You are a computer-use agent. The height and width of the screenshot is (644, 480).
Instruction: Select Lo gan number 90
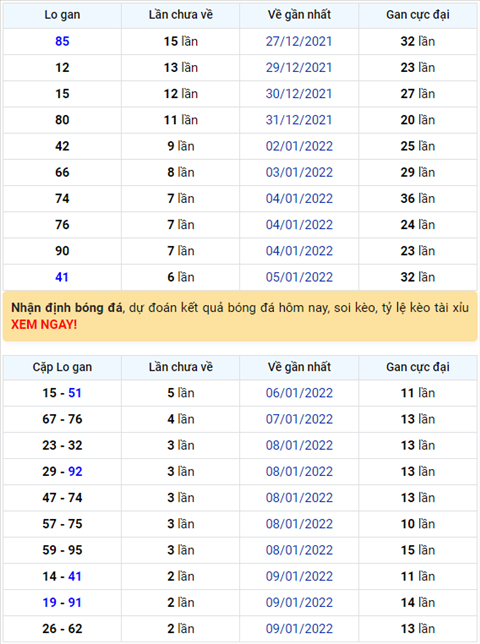62,251
